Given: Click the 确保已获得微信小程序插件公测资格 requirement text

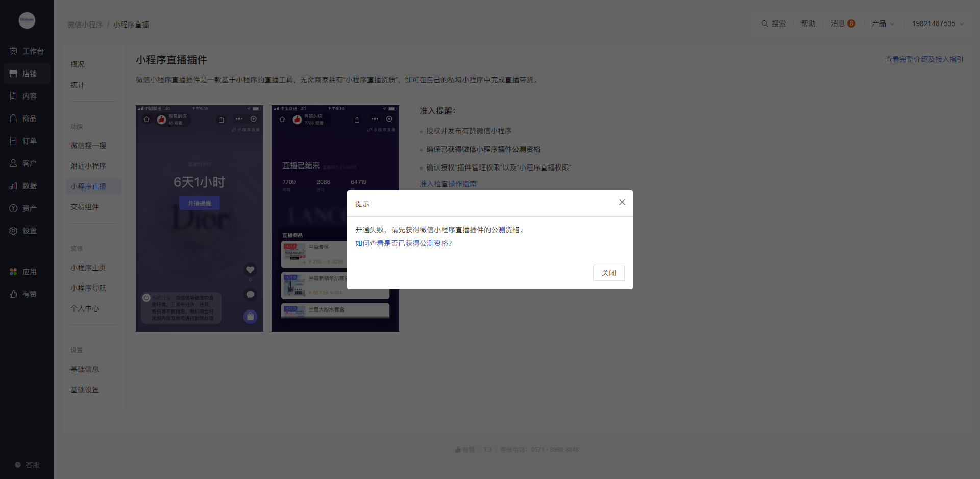Looking at the screenshot, I should 483,149.
